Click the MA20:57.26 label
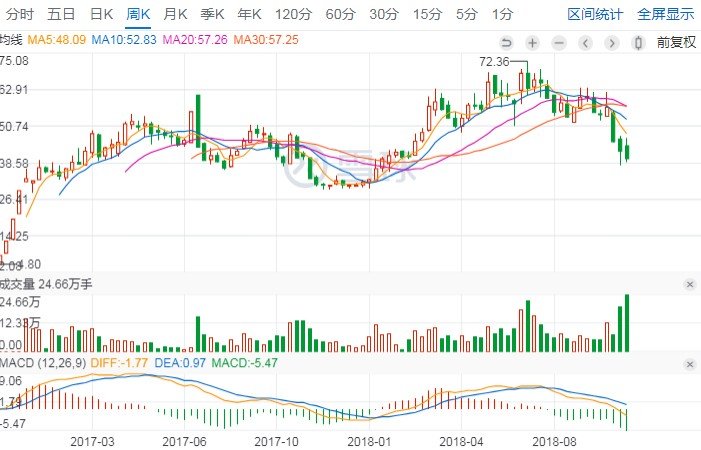701x450 pixels. pyautogui.click(x=195, y=40)
